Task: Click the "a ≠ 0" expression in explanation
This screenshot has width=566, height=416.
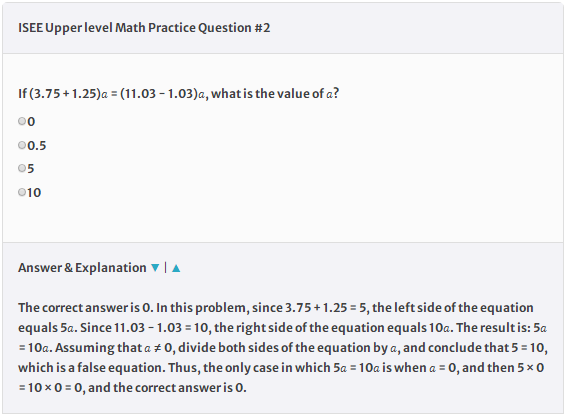Action: (158, 348)
